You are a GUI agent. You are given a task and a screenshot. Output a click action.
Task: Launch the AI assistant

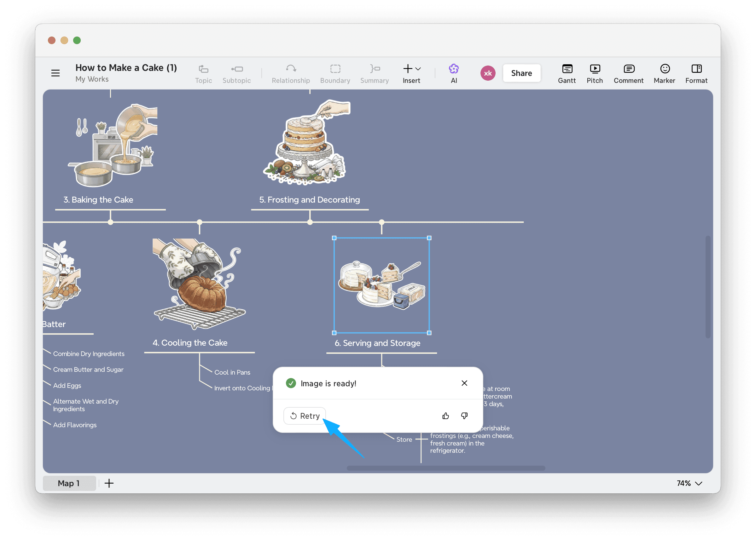pos(454,73)
